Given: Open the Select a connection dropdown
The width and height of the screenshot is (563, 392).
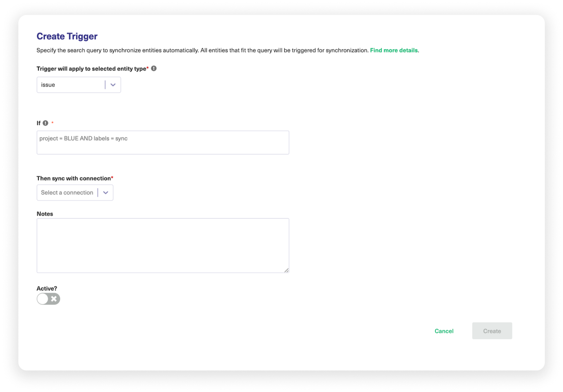Looking at the screenshot, I should [x=75, y=192].
